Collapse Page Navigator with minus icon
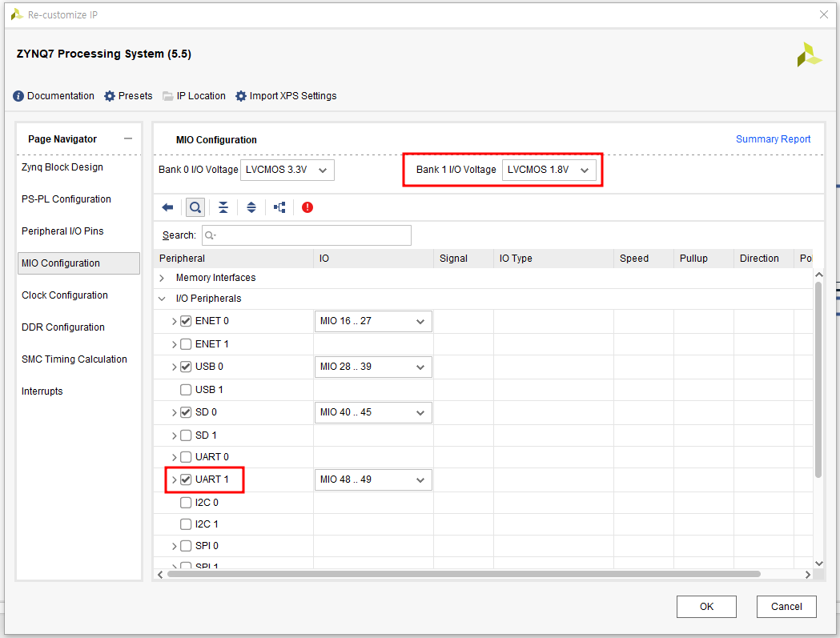Viewport: 840px width, 638px height. pyautogui.click(x=128, y=138)
